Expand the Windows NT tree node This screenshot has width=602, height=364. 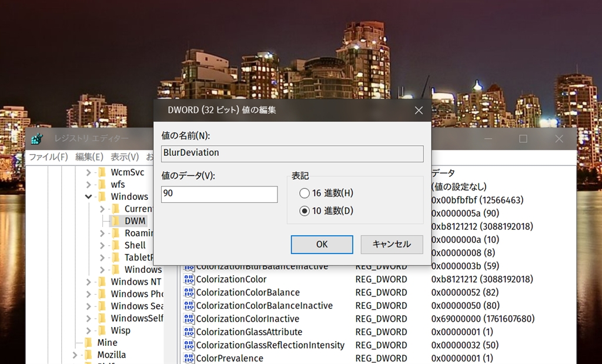click(88, 282)
